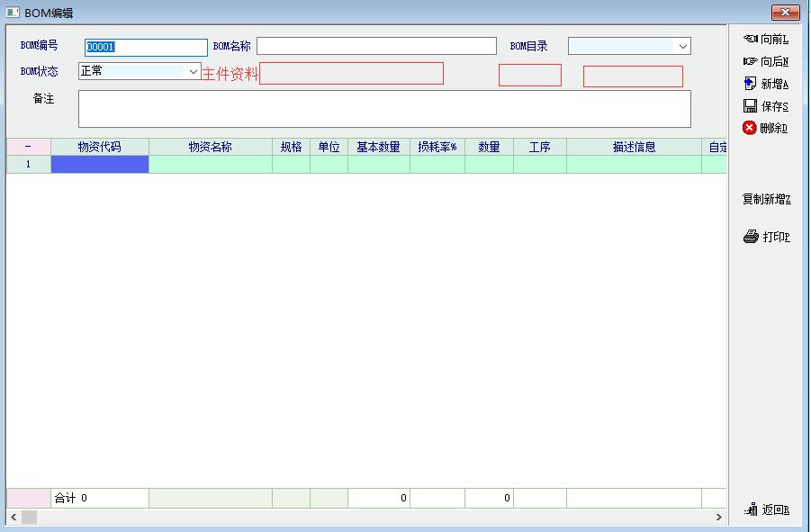Click the 物资名称 column header
Screen dimensions: 811x532
210,147
